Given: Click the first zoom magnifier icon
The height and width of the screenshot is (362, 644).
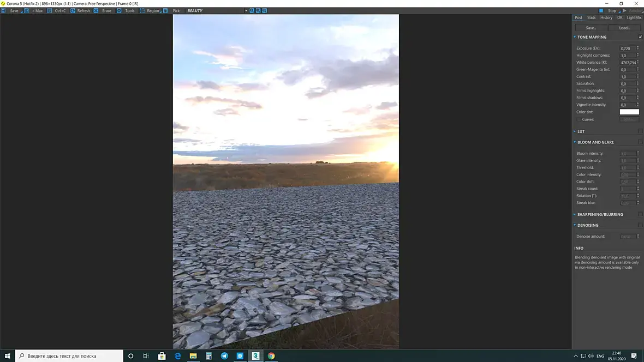Looking at the screenshot, I should (252, 11).
